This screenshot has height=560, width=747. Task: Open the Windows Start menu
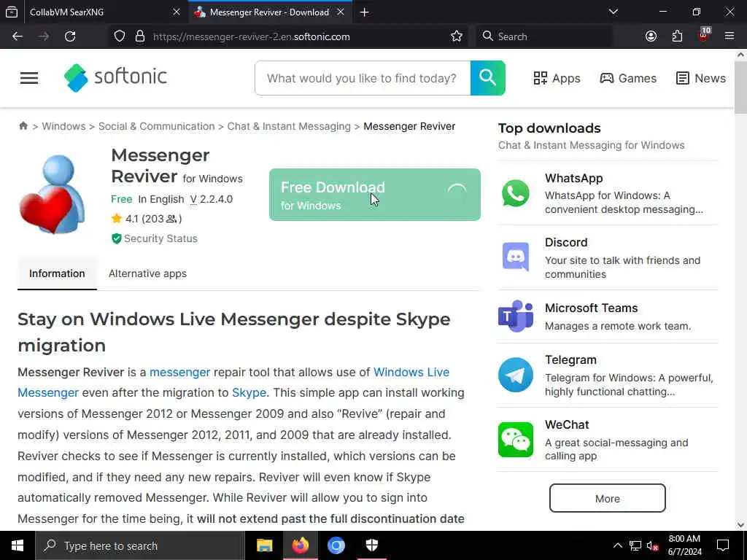click(x=18, y=545)
